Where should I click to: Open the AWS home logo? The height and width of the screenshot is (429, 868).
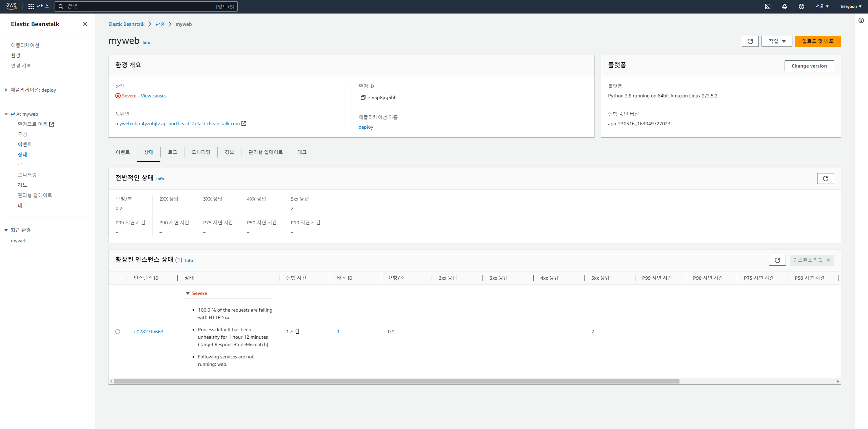(11, 6)
